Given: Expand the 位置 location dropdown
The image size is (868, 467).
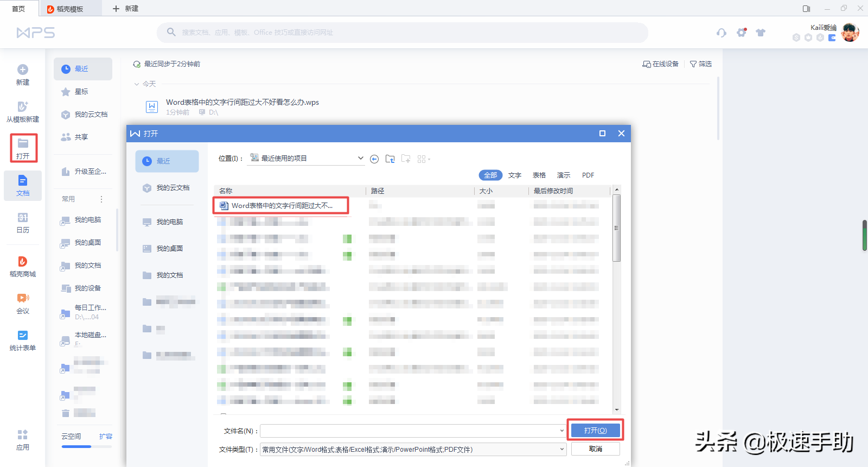Looking at the screenshot, I should coord(360,159).
